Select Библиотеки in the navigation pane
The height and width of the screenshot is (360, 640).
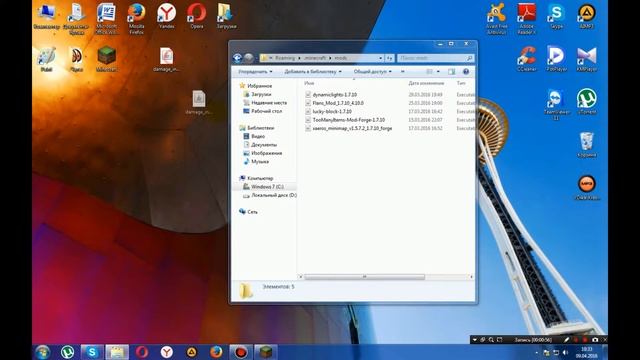click(261, 128)
